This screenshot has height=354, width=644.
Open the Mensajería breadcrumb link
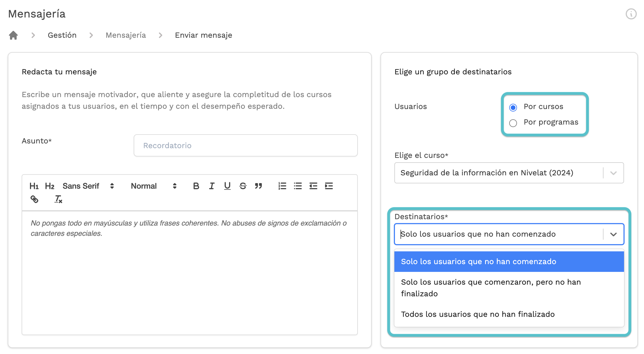[126, 35]
